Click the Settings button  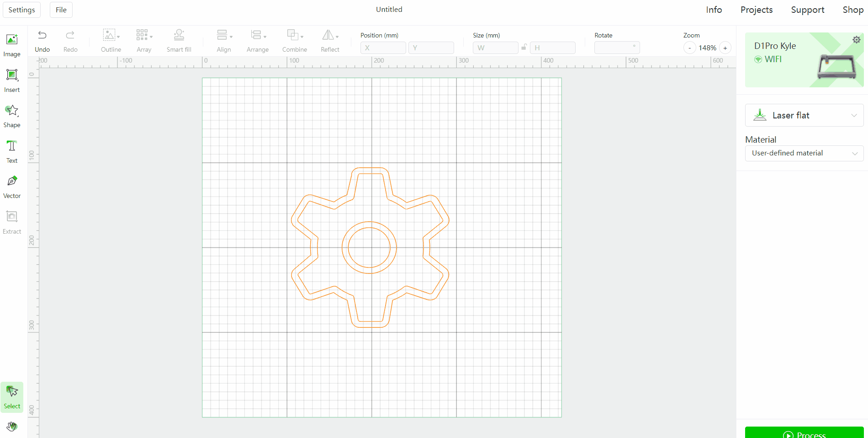click(x=21, y=10)
